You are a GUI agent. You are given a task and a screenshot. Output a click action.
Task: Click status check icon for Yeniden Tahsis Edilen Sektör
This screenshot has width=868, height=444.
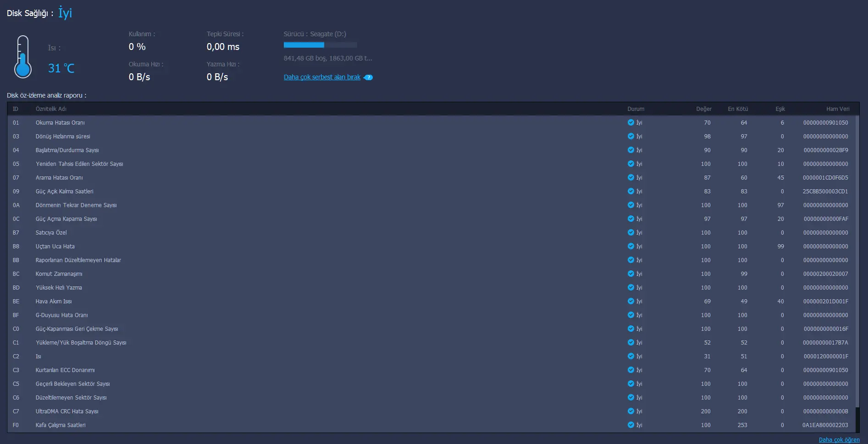(631, 164)
